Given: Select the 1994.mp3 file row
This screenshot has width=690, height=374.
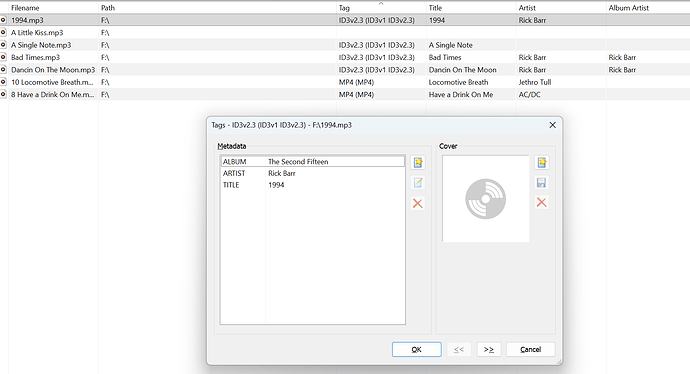Looking at the screenshot, I should 345,20.
